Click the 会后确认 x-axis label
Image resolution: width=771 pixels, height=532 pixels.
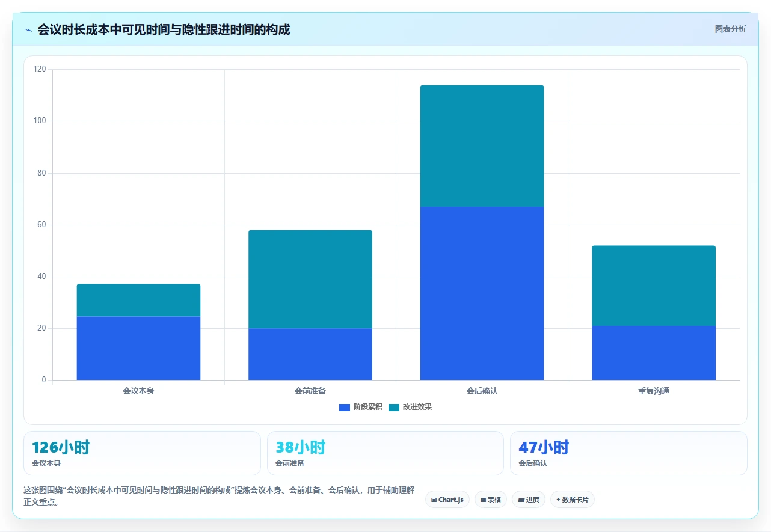pyautogui.click(x=482, y=391)
